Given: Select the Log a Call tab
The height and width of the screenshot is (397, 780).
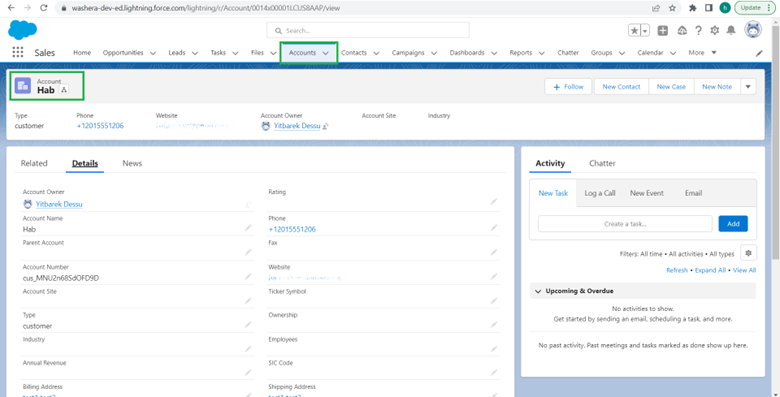Looking at the screenshot, I should click(599, 193).
